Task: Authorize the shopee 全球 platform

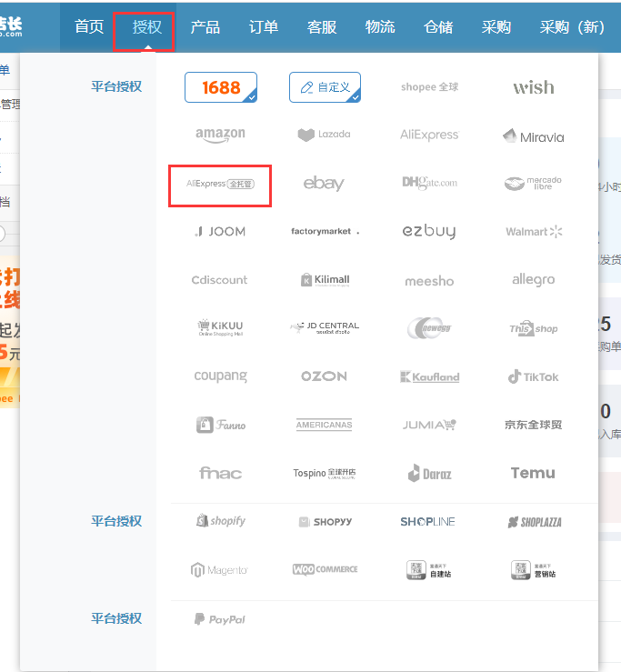Action: coord(429,87)
